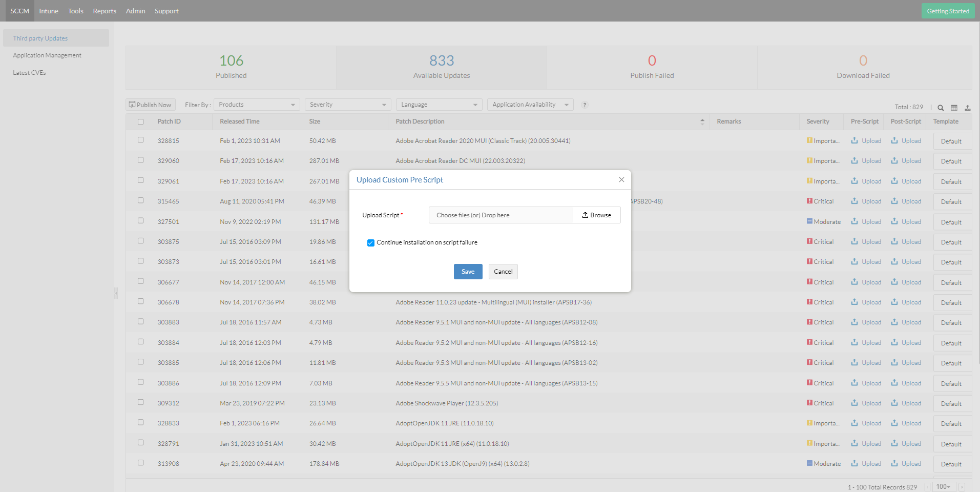Screen dimensions: 980x492
Task: Click Pre-Script upload icon for patch 303885
Action: [x=854, y=362]
